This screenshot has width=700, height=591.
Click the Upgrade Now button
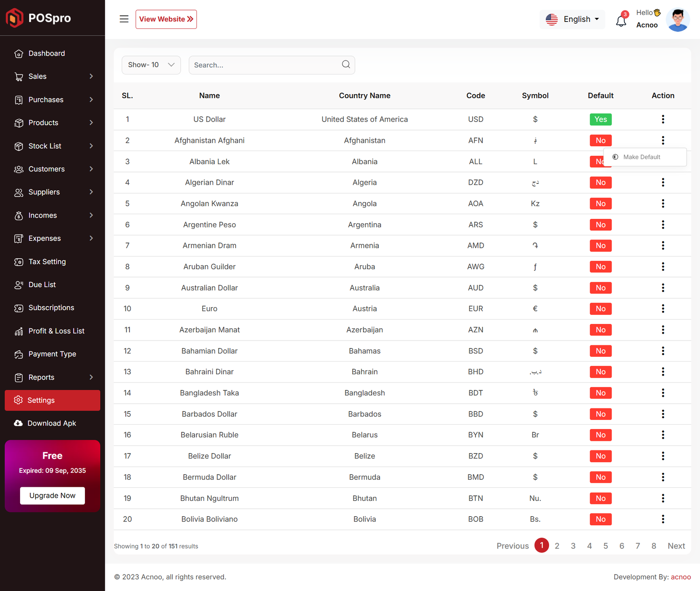(52, 496)
